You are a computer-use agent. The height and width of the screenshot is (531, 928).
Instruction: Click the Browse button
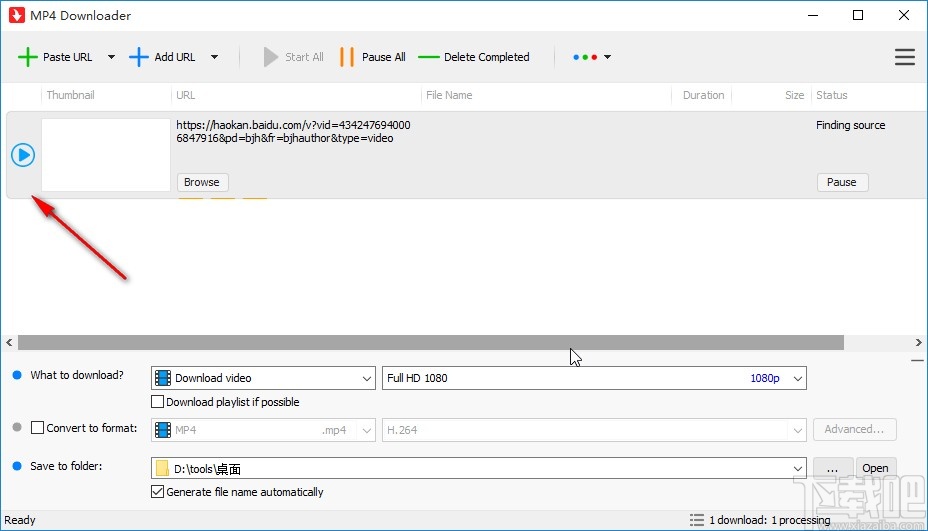click(x=202, y=182)
